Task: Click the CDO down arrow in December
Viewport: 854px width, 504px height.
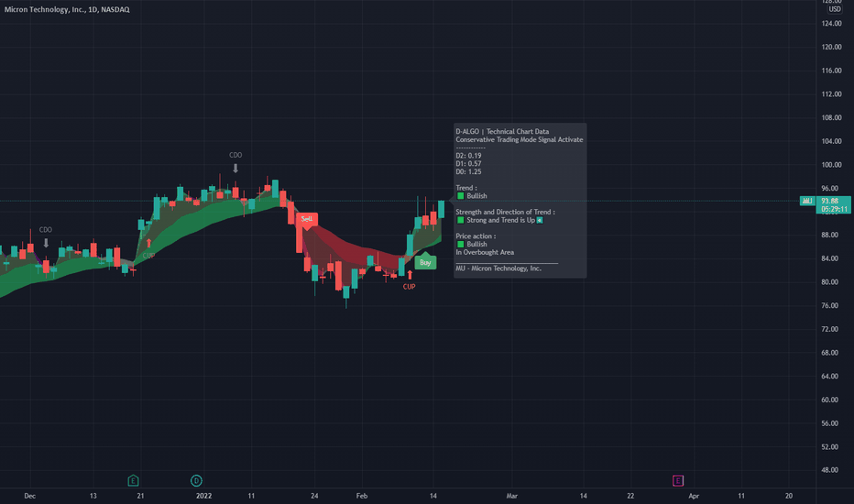Action: pos(46,243)
